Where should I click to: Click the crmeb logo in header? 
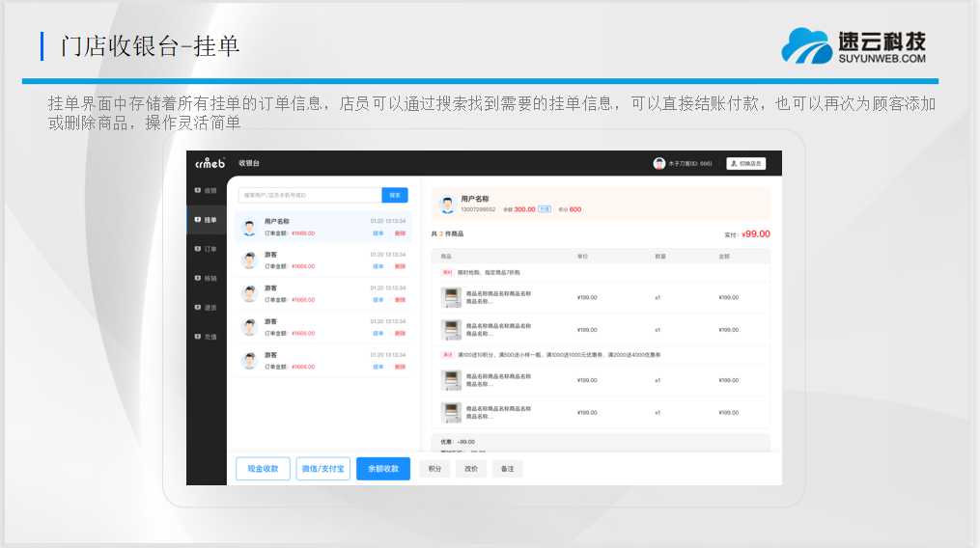pos(210,163)
